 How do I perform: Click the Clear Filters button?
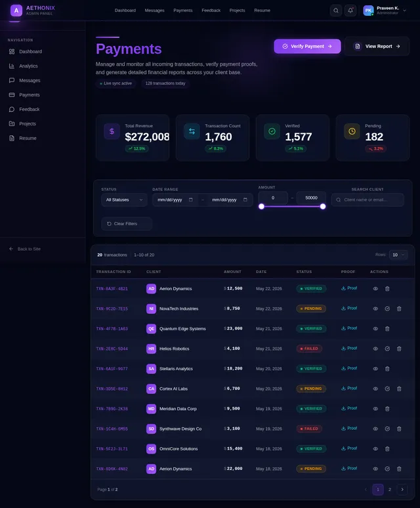pos(127,224)
